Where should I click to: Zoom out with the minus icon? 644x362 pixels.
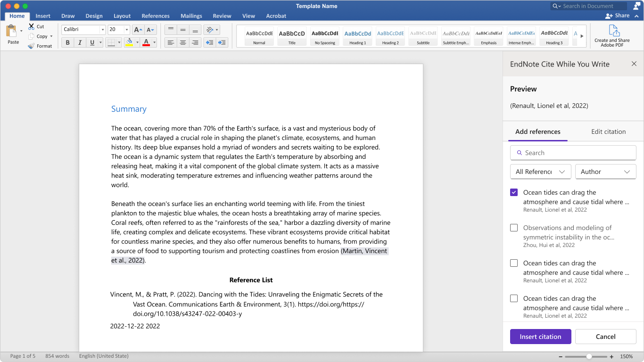click(x=560, y=356)
